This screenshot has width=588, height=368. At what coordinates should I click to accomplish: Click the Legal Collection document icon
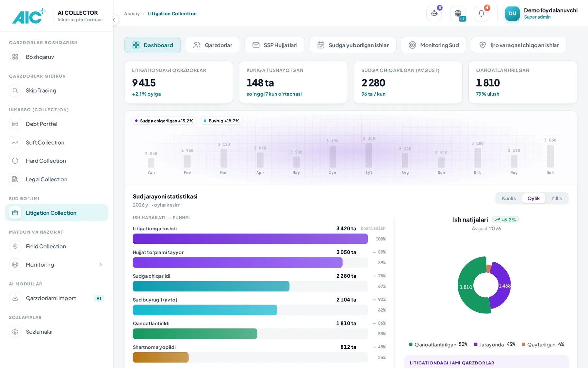click(15, 179)
